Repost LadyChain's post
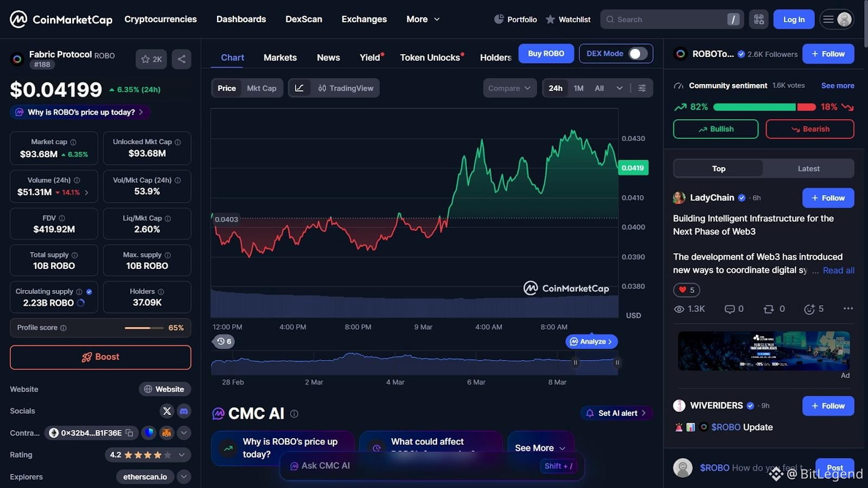The height and width of the screenshot is (488, 868). click(x=774, y=309)
